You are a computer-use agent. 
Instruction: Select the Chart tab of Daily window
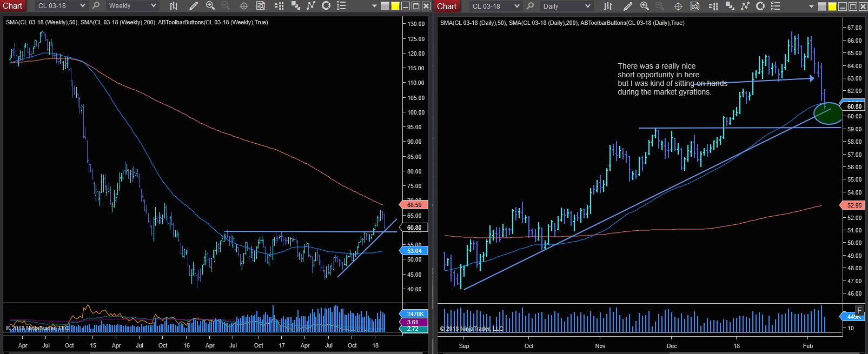pos(447,6)
